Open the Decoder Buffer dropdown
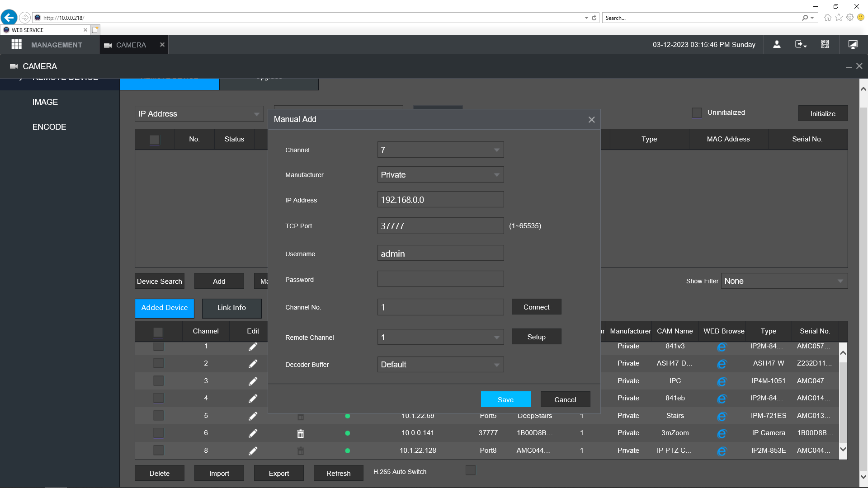 click(x=440, y=365)
